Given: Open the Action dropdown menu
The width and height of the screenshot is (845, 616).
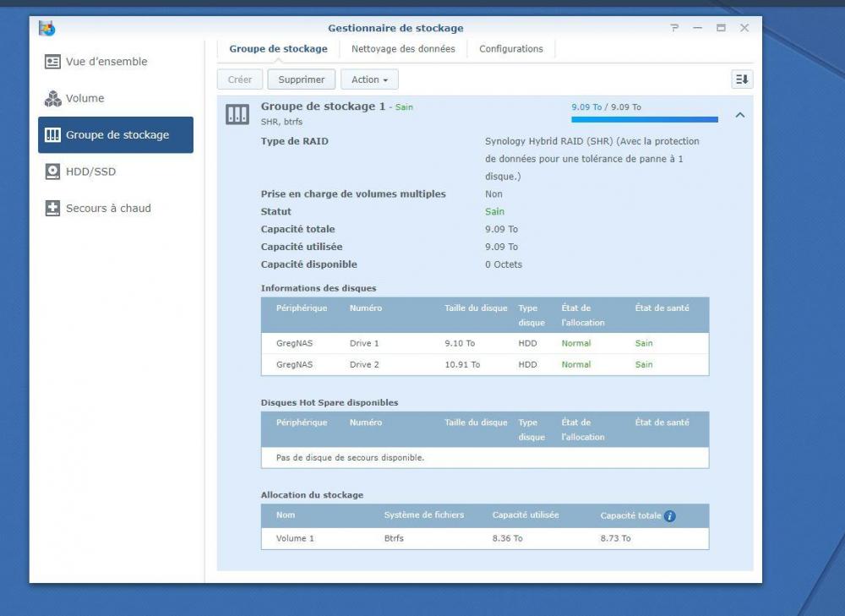Looking at the screenshot, I should [x=369, y=79].
